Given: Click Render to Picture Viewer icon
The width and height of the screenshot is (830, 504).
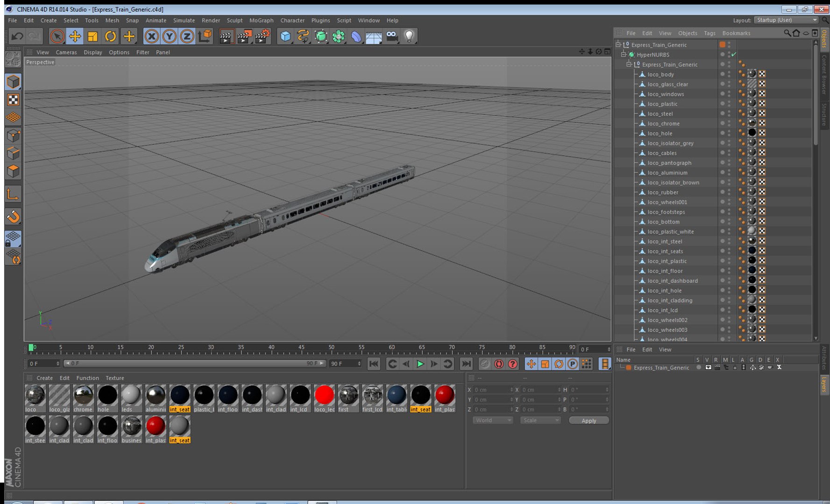Looking at the screenshot, I should point(244,36).
